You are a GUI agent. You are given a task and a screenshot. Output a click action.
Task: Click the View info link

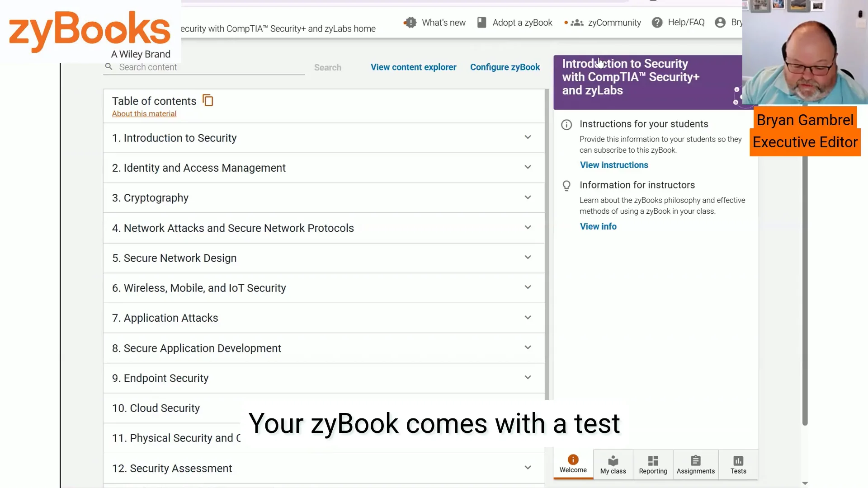598,226
